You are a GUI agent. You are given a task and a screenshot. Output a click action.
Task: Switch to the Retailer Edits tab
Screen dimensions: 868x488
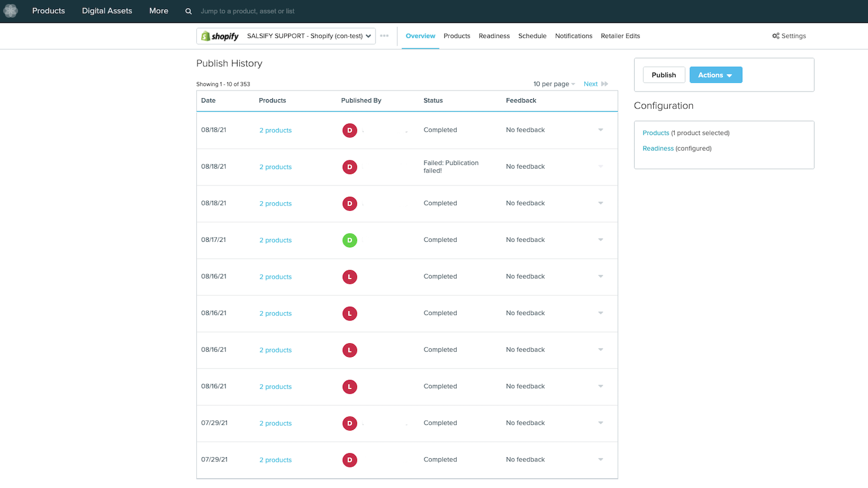tap(620, 36)
